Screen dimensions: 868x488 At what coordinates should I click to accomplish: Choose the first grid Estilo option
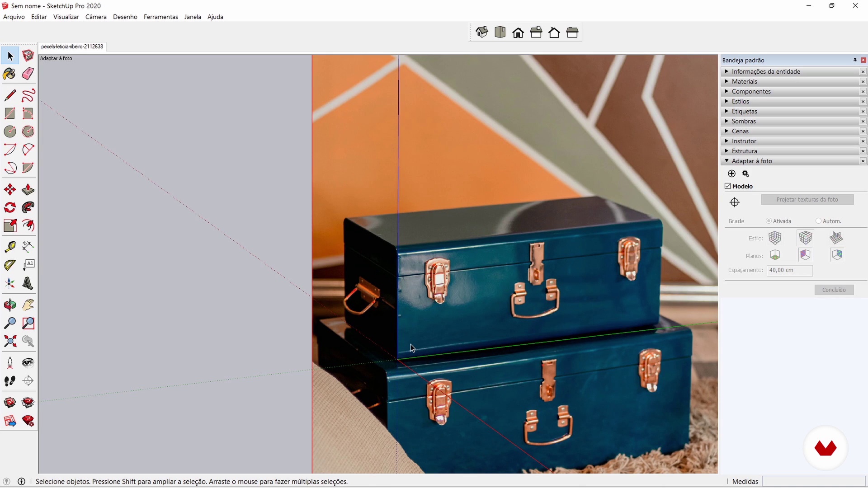(775, 238)
